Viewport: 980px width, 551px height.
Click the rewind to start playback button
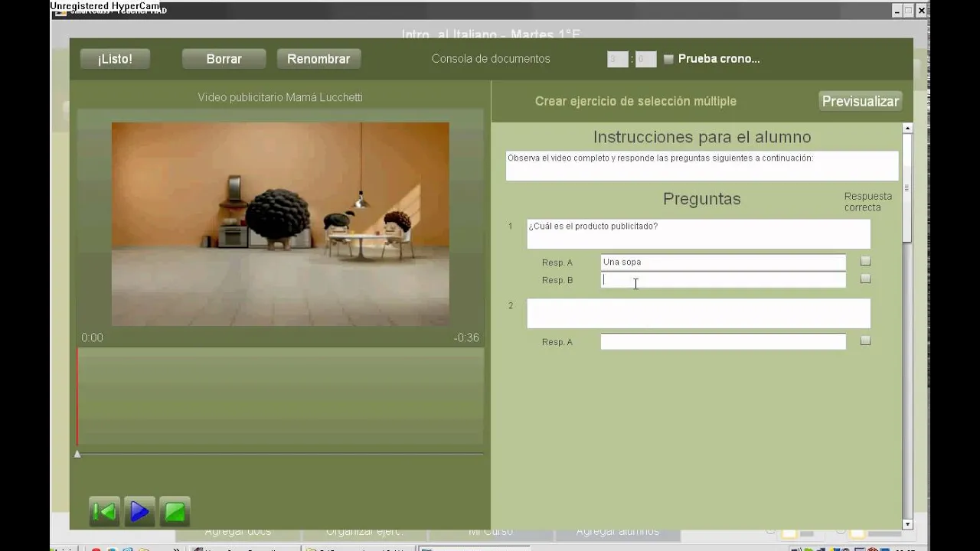[x=104, y=511]
